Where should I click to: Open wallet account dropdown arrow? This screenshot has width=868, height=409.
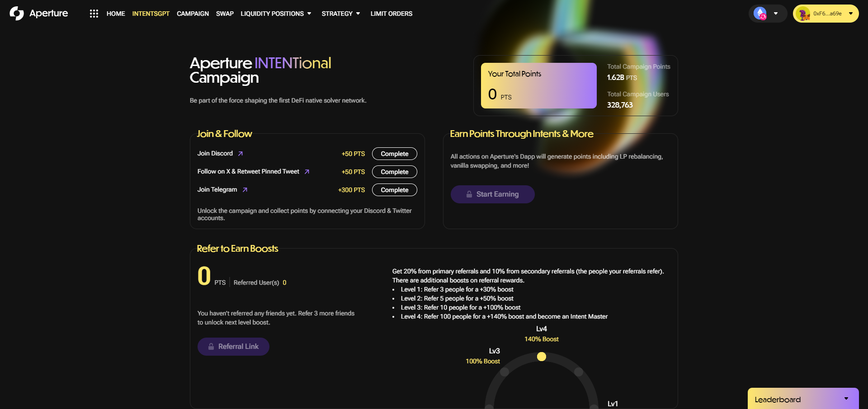coord(851,14)
